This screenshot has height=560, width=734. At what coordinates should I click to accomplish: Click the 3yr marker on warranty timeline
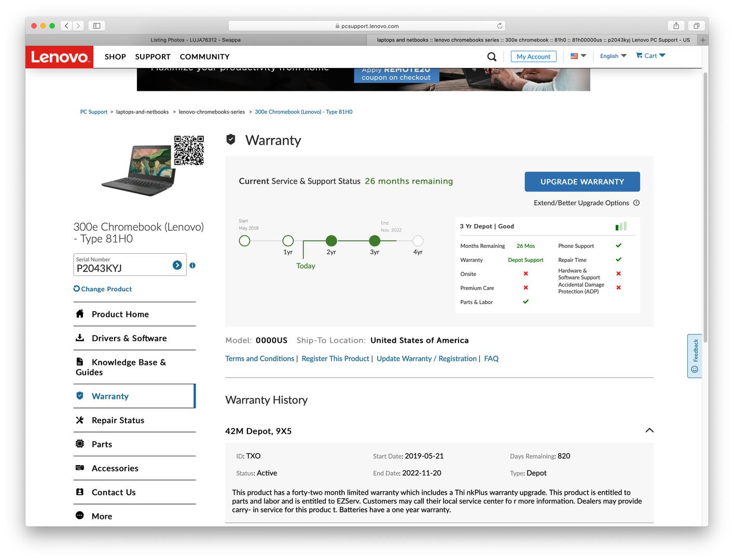click(x=375, y=241)
